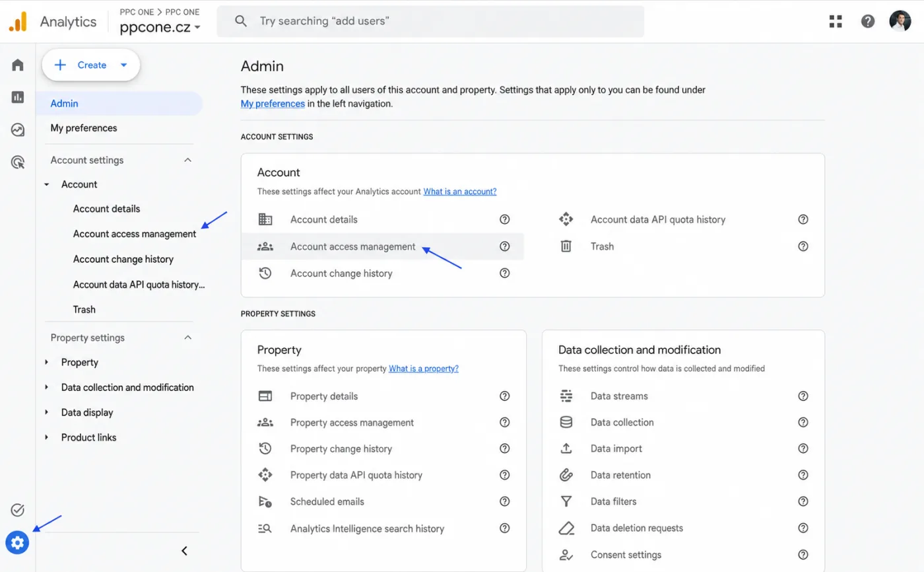Screen dimensions: 924x572
Task: Click help icon beside Consent settings
Action: [x=803, y=555]
